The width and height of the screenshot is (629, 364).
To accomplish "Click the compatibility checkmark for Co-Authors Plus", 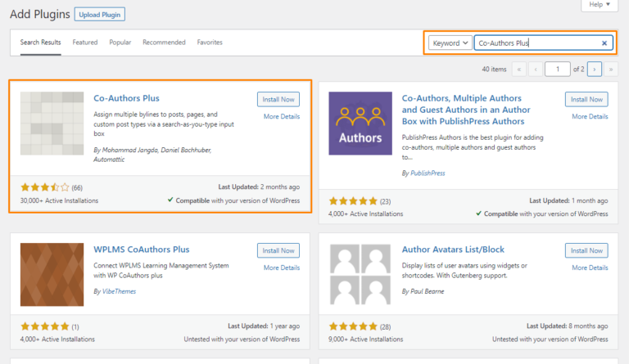I will tap(170, 200).
